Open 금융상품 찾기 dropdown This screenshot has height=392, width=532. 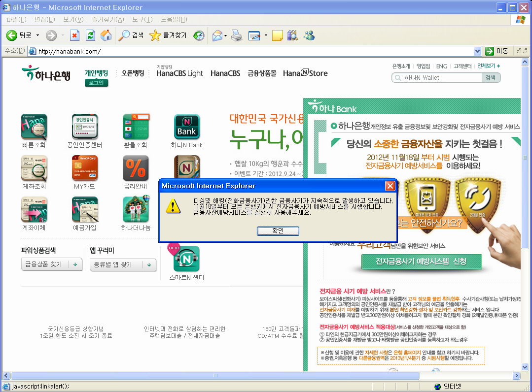(x=52, y=264)
